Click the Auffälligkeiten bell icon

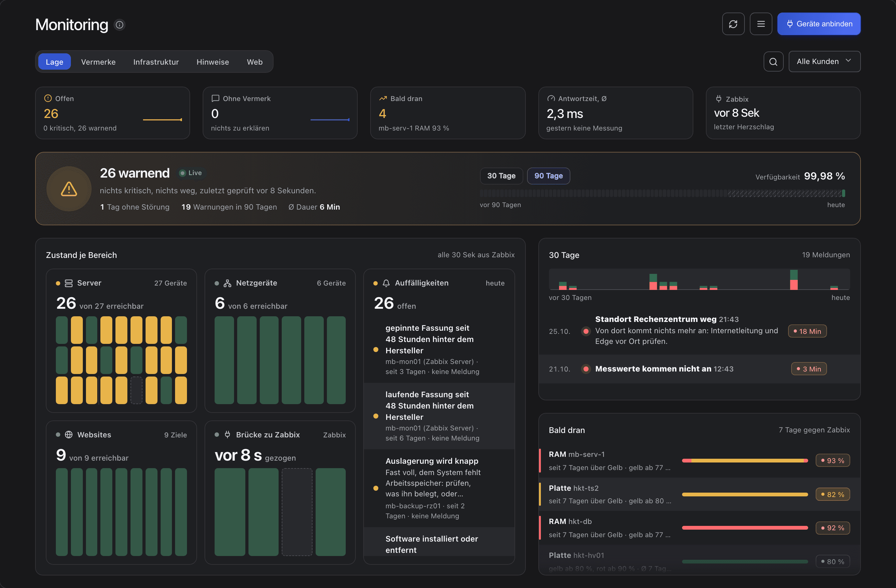[x=386, y=283]
